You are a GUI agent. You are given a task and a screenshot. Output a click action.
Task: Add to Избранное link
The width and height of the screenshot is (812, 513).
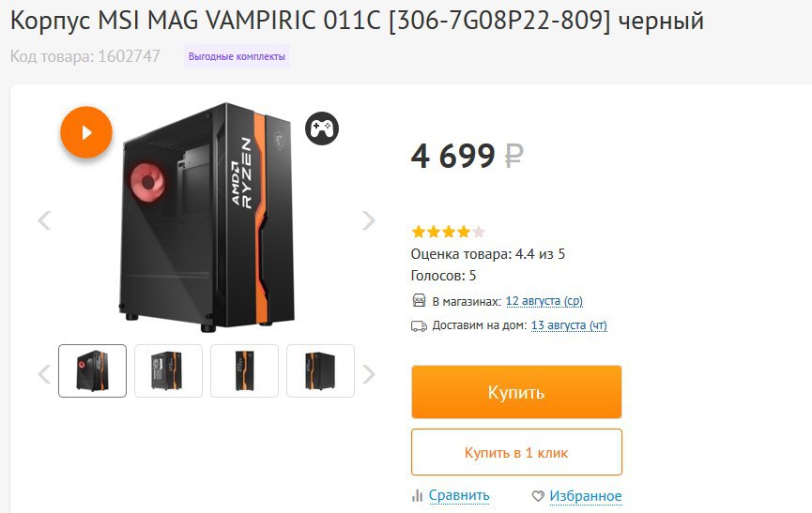pos(585,495)
